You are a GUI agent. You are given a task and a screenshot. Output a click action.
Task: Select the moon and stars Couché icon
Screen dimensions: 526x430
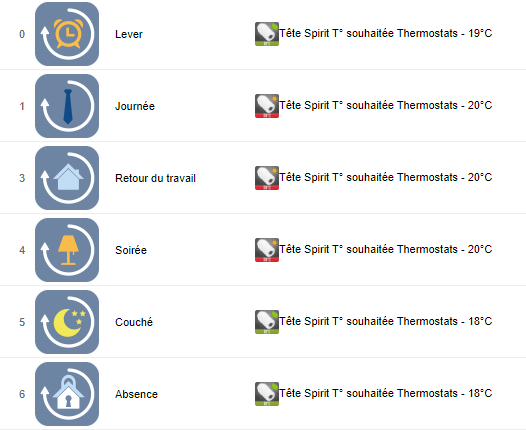pos(67,322)
